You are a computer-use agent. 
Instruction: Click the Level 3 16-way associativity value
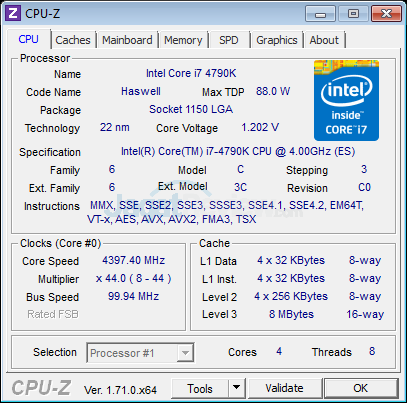click(x=365, y=314)
